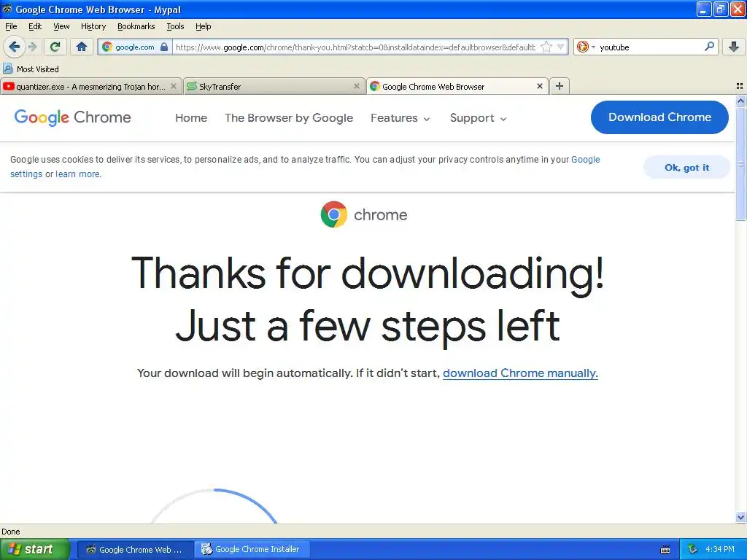Viewport: 747px width, 560px height.
Task: Click the Mypal title bar icon
Action: [x=7, y=9]
